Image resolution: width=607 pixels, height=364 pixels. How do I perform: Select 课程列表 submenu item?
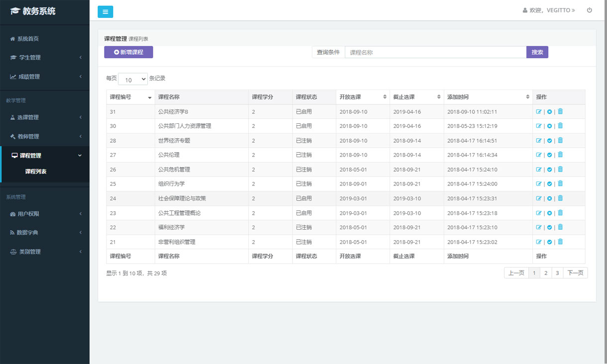point(36,172)
